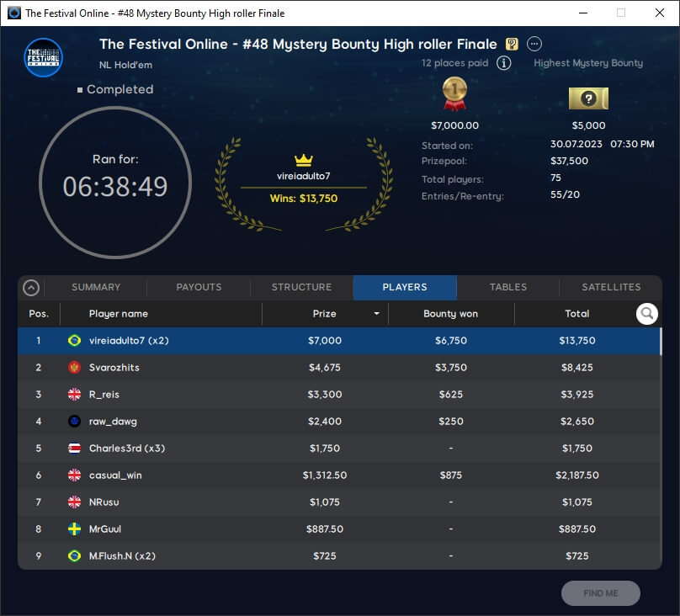Image resolution: width=680 pixels, height=616 pixels.
Task: Select player Charles3rd (x3)
Action: (x=338, y=449)
